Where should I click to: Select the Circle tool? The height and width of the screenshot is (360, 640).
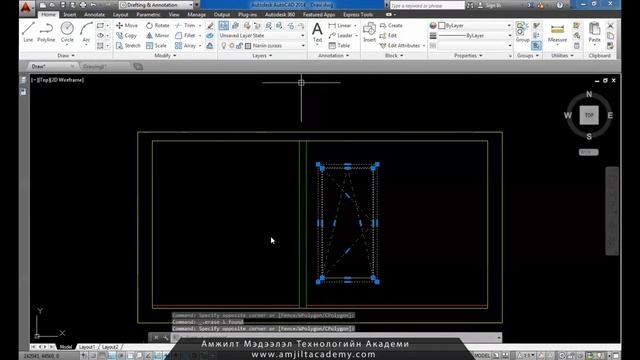tap(67, 32)
